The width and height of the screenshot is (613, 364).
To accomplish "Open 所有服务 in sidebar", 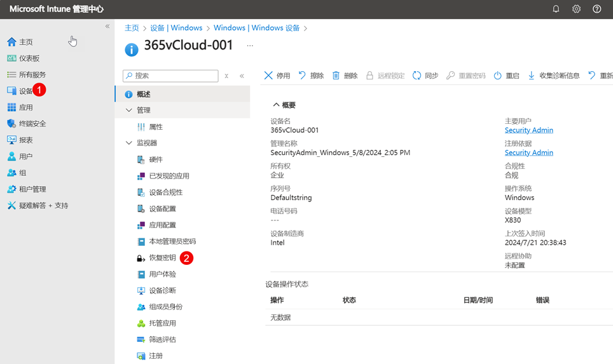I will (x=32, y=74).
